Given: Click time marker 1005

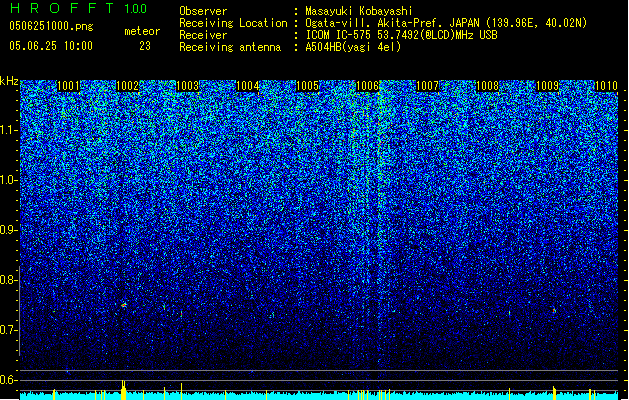Looking at the screenshot, I should 307,86.
